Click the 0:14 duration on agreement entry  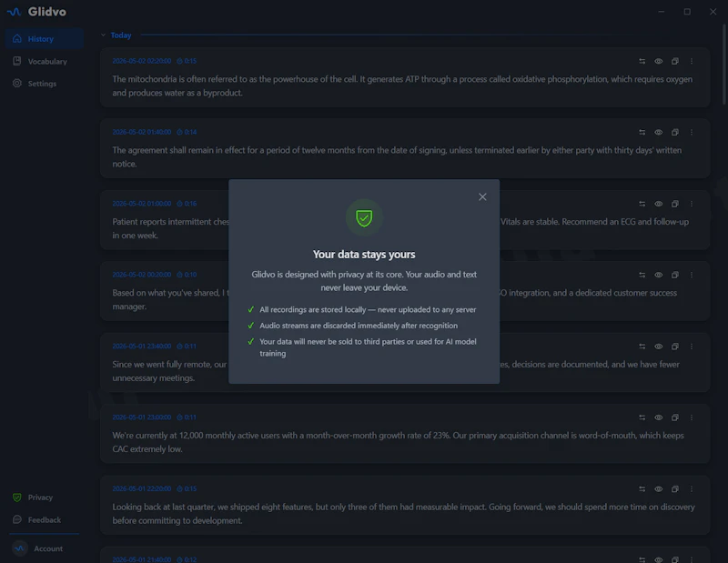pyautogui.click(x=187, y=132)
